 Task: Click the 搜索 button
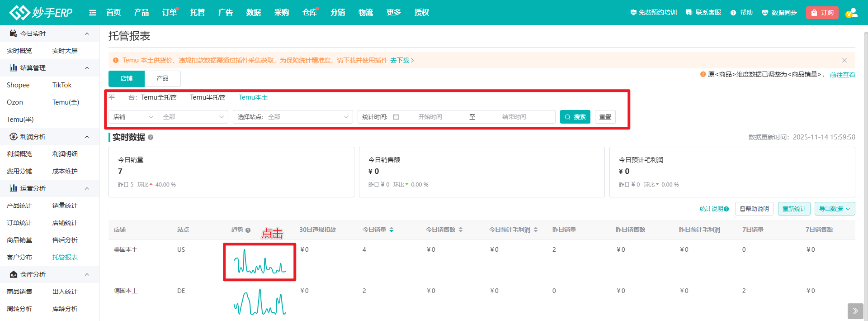point(575,117)
